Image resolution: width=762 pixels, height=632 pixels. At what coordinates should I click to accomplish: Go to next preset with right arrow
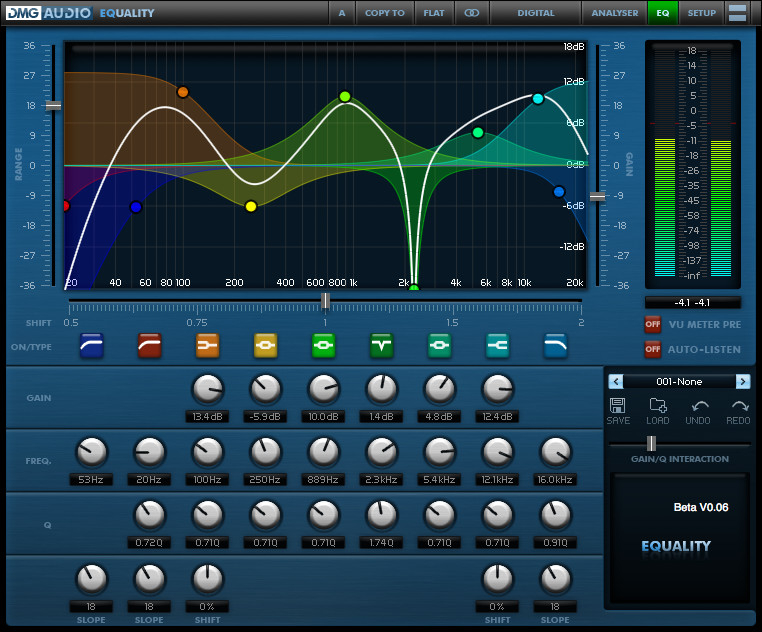[742, 381]
